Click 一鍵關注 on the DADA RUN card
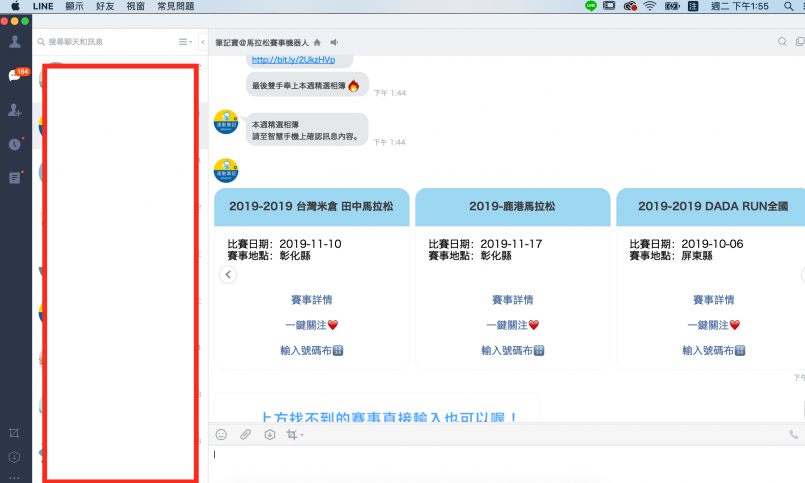This screenshot has height=483, width=805. (x=714, y=325)
